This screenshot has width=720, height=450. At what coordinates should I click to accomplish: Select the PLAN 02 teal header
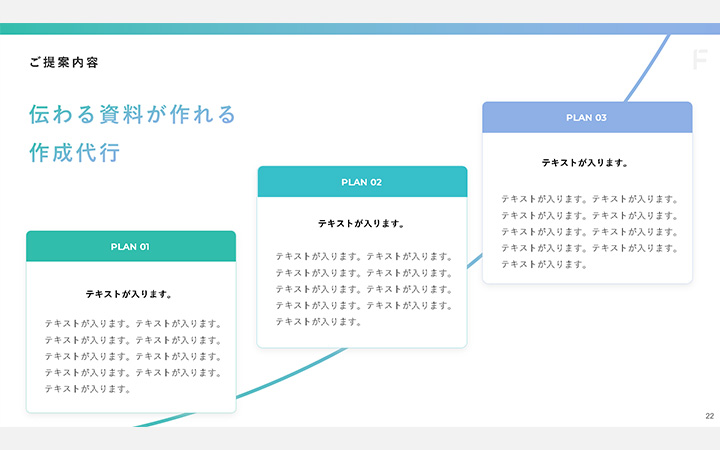(362, 182)
